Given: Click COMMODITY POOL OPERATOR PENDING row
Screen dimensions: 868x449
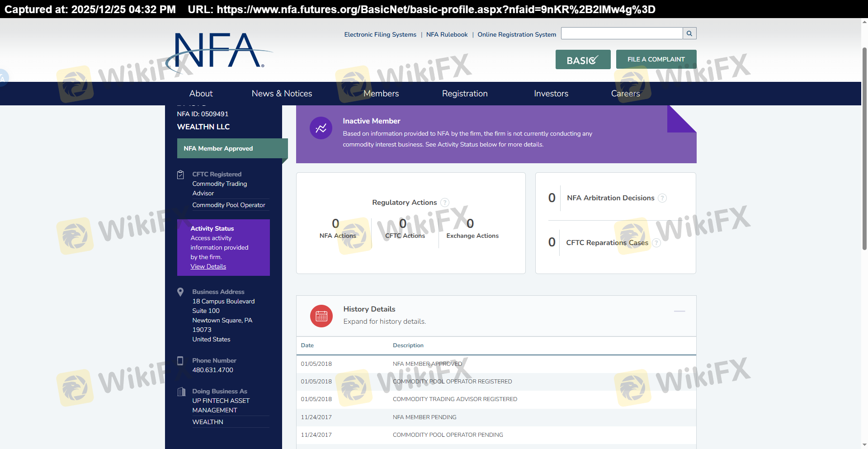Looking at the screenshot, I should [496, 435].
